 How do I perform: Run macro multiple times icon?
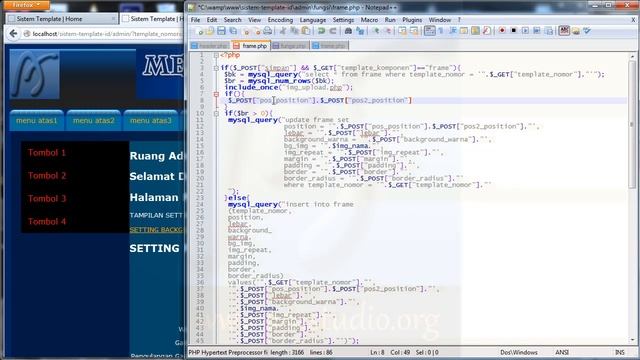point(537,31)
